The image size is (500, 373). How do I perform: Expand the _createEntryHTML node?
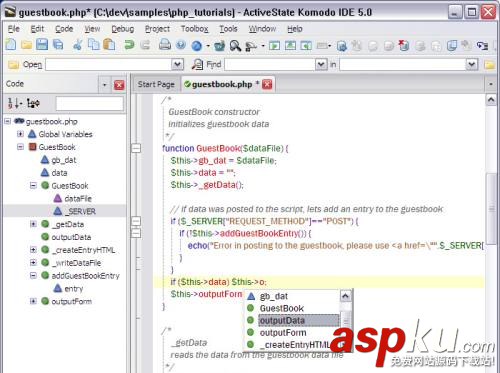[x=33, y=250]
